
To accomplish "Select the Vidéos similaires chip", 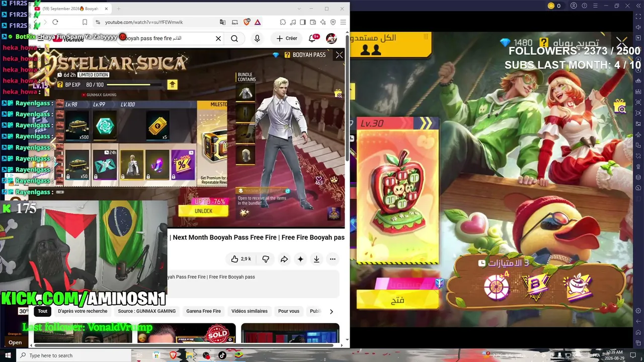I will click(x=250, y=311).
